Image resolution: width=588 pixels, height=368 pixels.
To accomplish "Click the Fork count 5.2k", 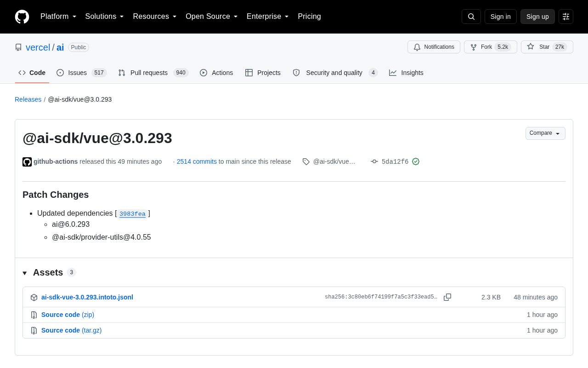I will tap(503, 47).
